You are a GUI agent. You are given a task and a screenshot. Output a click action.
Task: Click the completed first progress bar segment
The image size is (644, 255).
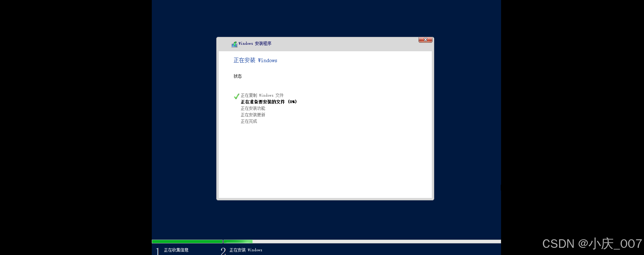pos(187,241)
